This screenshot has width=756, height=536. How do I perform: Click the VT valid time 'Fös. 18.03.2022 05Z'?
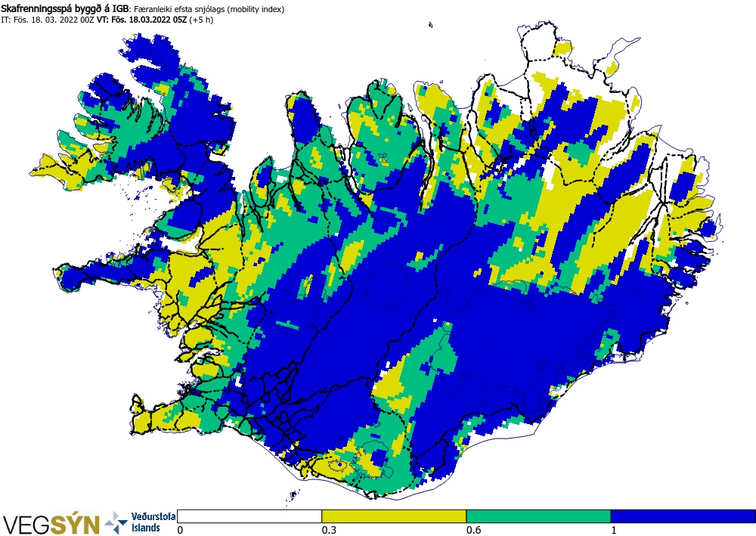pyautogui.click(x=150, y=20)
